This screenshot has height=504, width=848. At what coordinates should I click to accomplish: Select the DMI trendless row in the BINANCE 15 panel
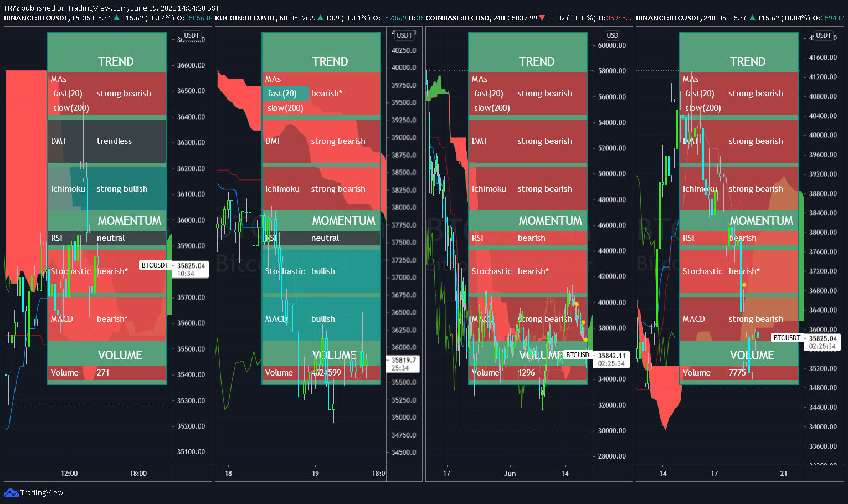click(107, 141)
